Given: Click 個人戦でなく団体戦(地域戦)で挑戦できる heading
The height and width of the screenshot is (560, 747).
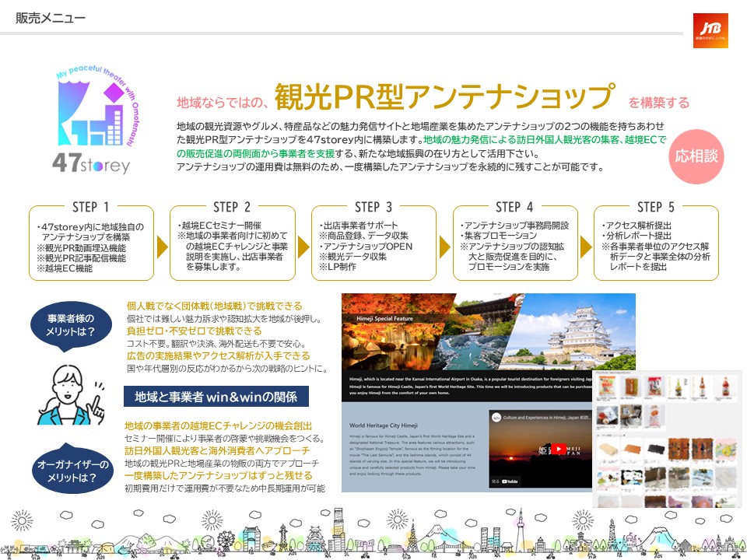Looking at the screenshot, I should [x=215, y=306].
